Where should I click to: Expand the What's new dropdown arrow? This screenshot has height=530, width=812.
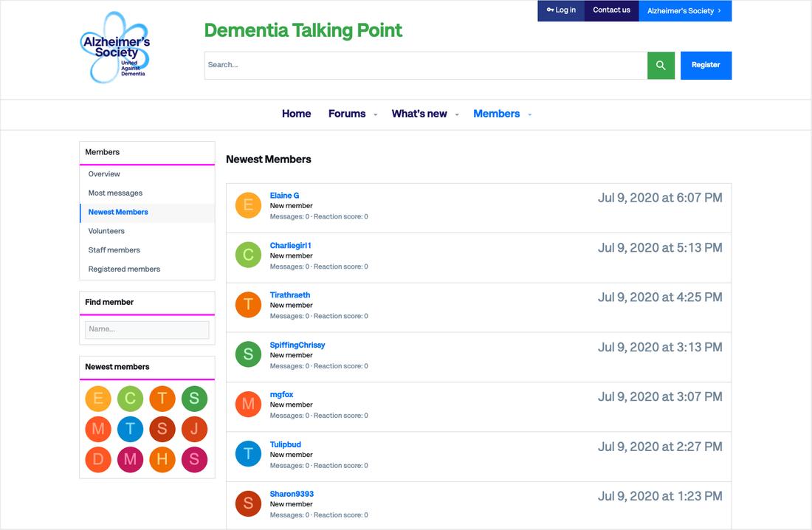pos(457,114)
